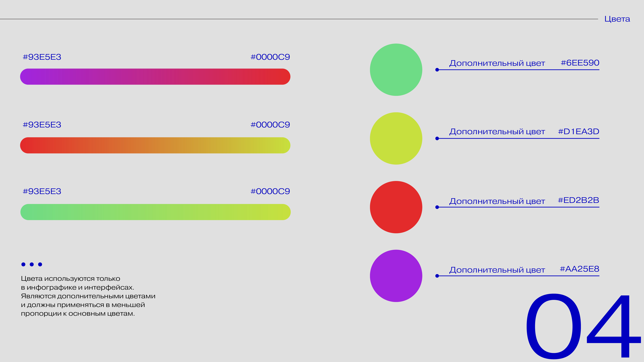The height and width of the screenshot is (362, 644).
Task: Click the 'Цвета' header label
Action: (x=617, y=19)
